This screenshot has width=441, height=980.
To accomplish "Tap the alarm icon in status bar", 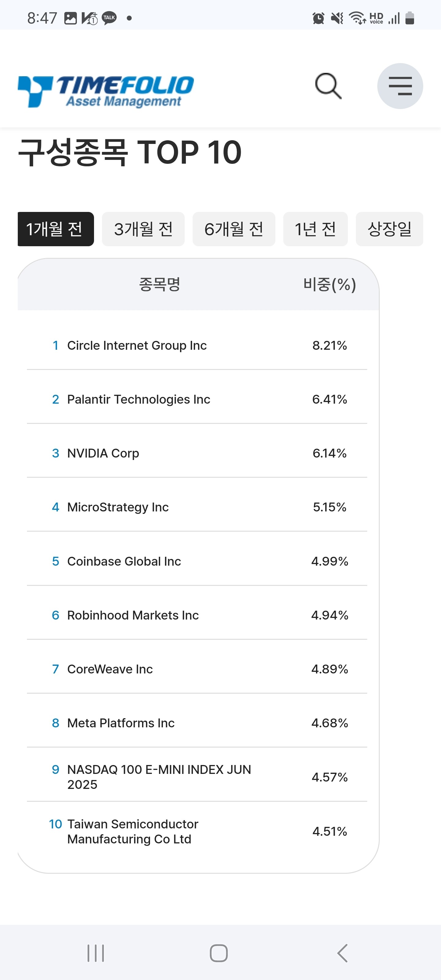I will pyautogui.click(x=318, y=18).
